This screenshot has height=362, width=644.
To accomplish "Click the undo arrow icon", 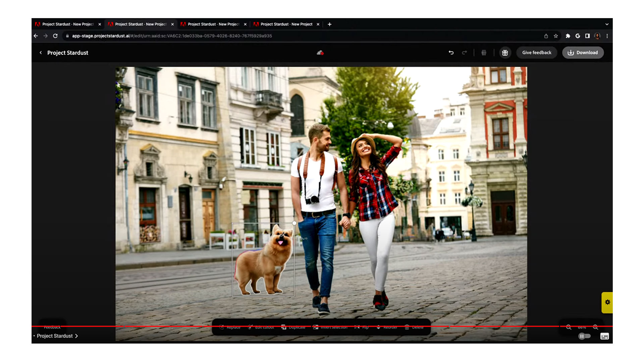I will pyautogui.click(x=451, y=53).
